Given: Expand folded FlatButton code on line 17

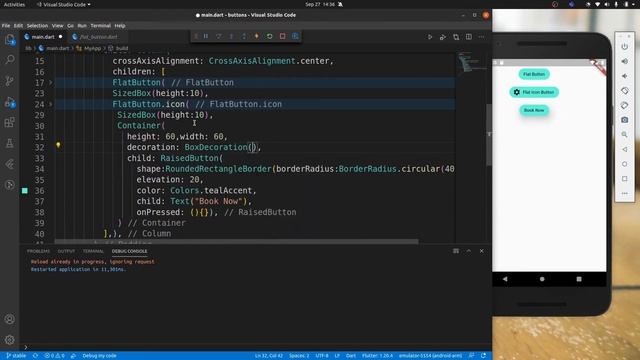Looking at the screenshot, I should (x=51, y=82).
